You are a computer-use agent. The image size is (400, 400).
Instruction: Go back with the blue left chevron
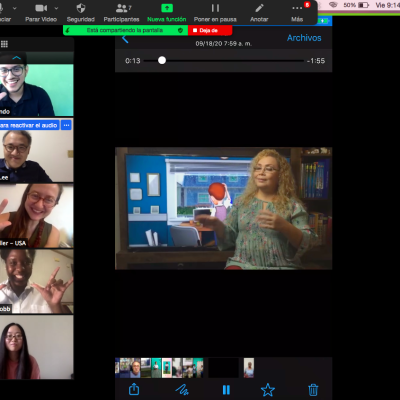point(125,39)
